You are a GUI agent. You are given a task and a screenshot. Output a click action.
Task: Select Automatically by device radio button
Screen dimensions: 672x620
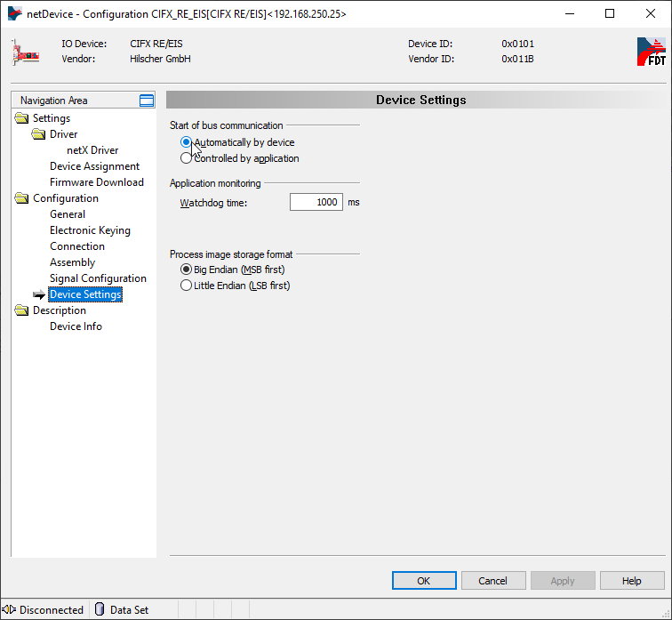click(186, 142)
